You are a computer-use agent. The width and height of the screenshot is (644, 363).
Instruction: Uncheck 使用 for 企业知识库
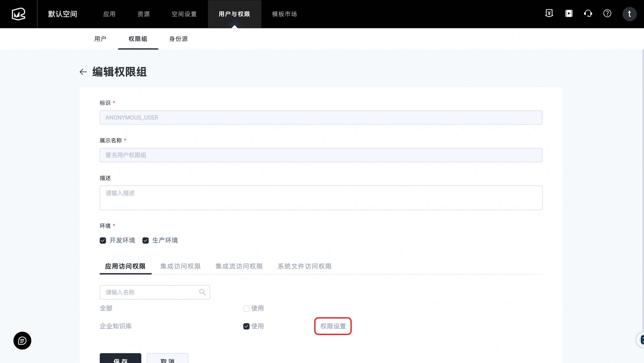click(246, 326)
